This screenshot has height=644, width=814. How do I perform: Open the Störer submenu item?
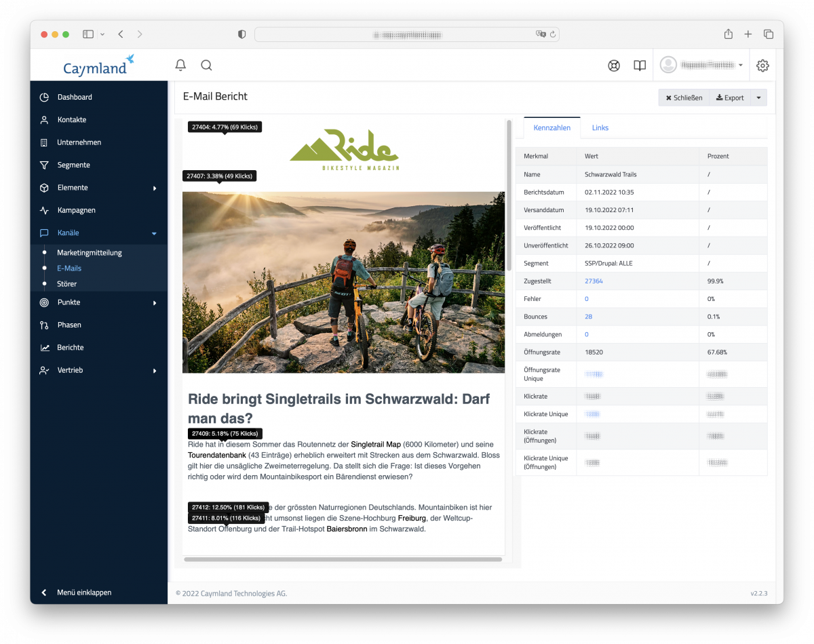pyautogui.click(x=67, y=284)
